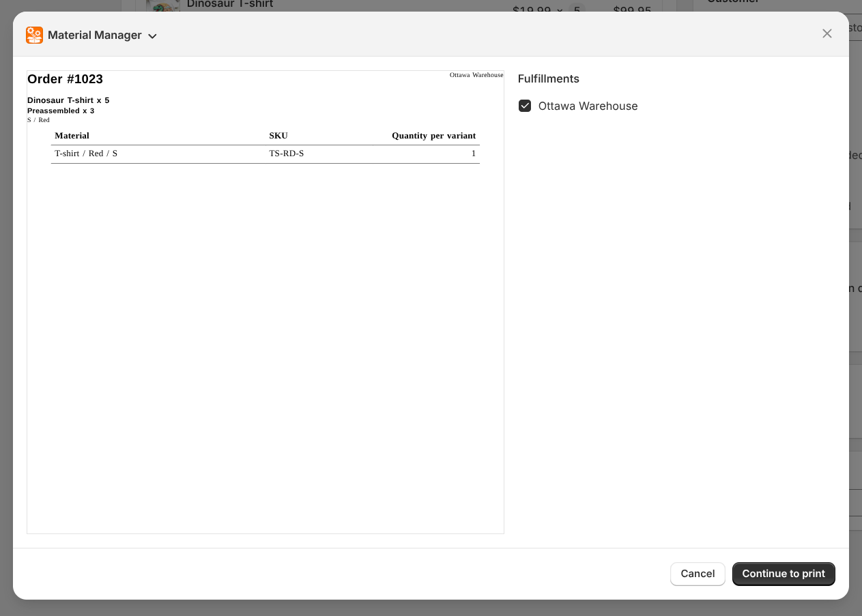This screenshot has width=862, height=616.
Task: Click the Quantity per variant column header
Action: pos(434,135)
